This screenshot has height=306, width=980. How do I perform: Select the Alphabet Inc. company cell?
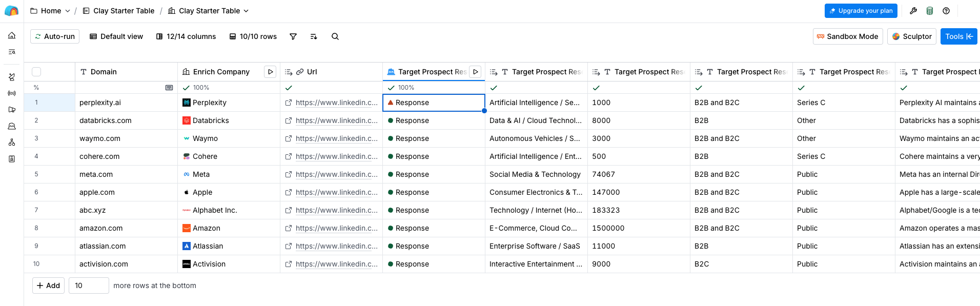229,210
